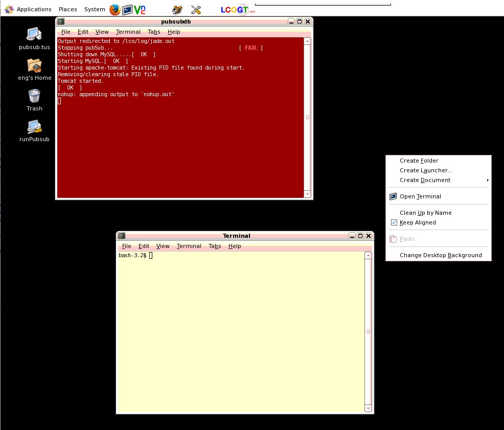Open the VNC viewer panel icon

tap(140, 9)
